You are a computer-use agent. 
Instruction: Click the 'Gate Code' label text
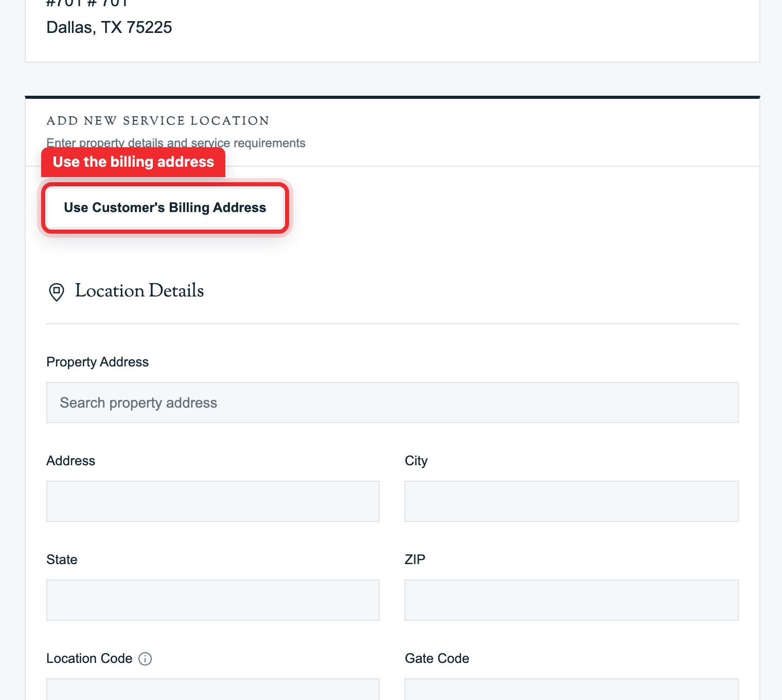point(437,658)
